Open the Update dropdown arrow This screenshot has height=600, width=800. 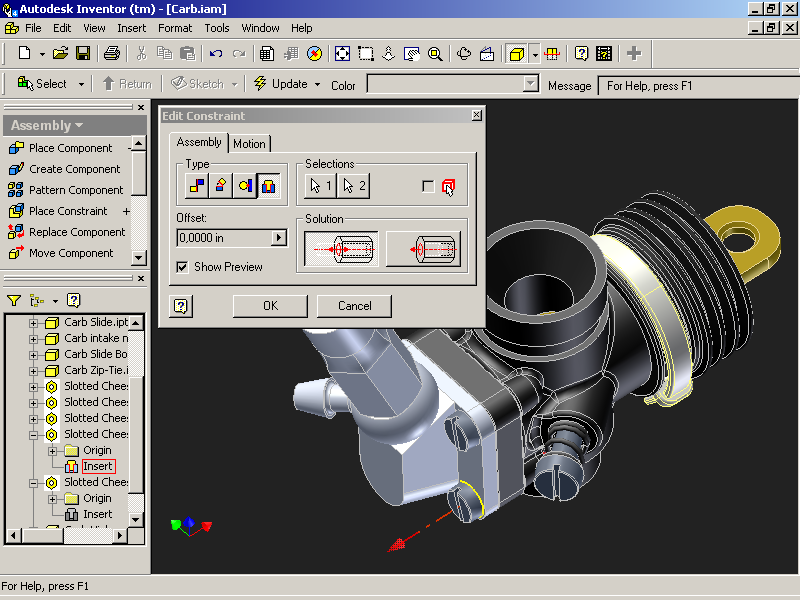(317, 84)
